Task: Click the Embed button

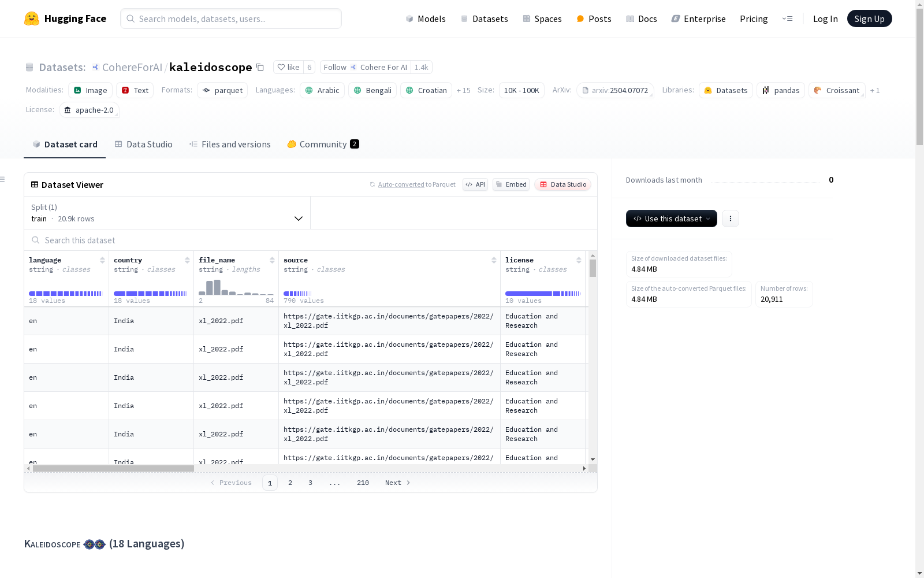Action: click(x=511, y=184)
